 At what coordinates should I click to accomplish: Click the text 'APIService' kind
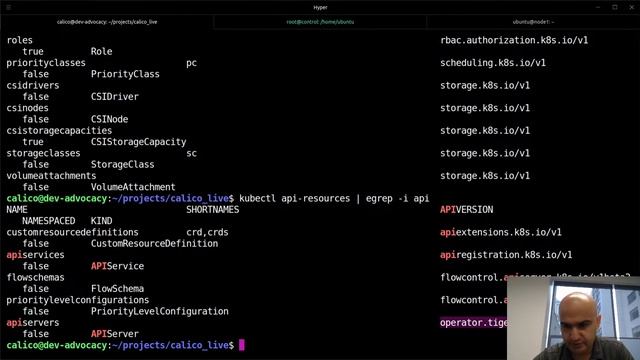[x=117, y=266]
